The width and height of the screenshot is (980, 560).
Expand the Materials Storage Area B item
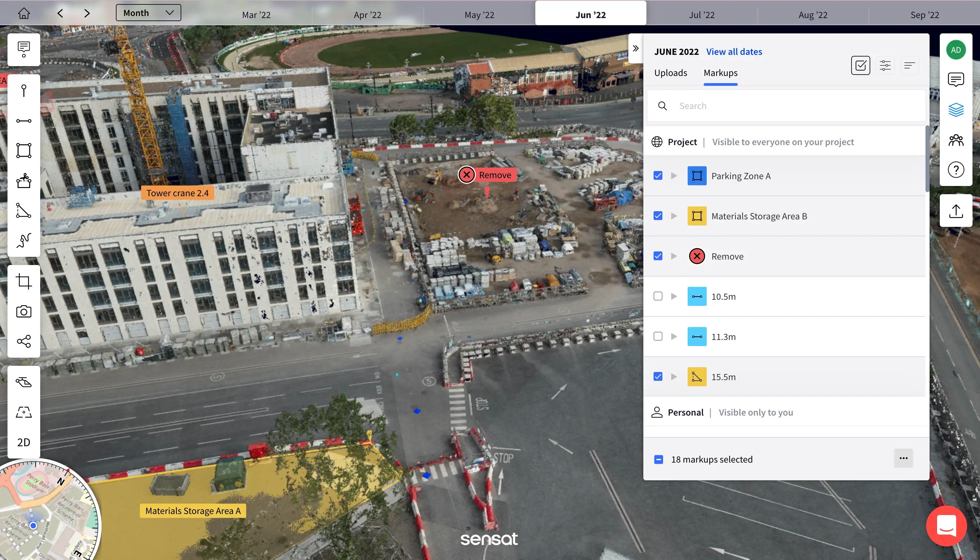click(x=674, y=216)
